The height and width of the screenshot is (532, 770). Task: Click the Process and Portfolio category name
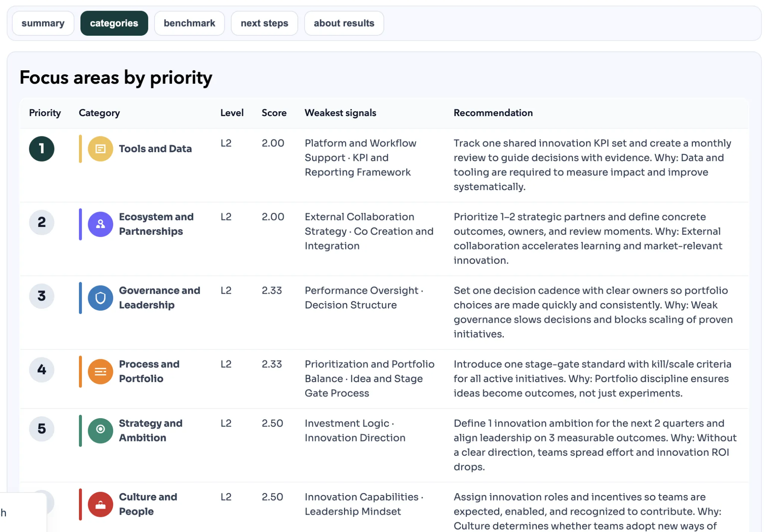[x=149, y=371]
